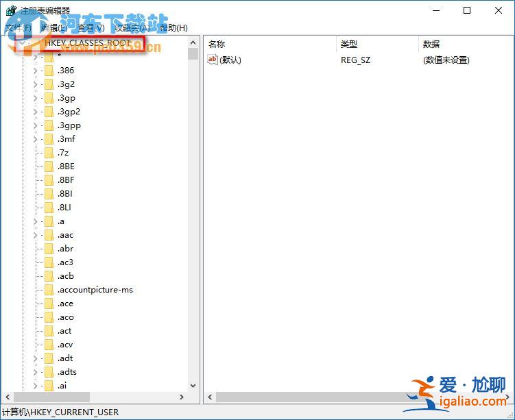Screen dimensions: 515x420
Task: Select the .7z key label
Action: pos(63,153)
